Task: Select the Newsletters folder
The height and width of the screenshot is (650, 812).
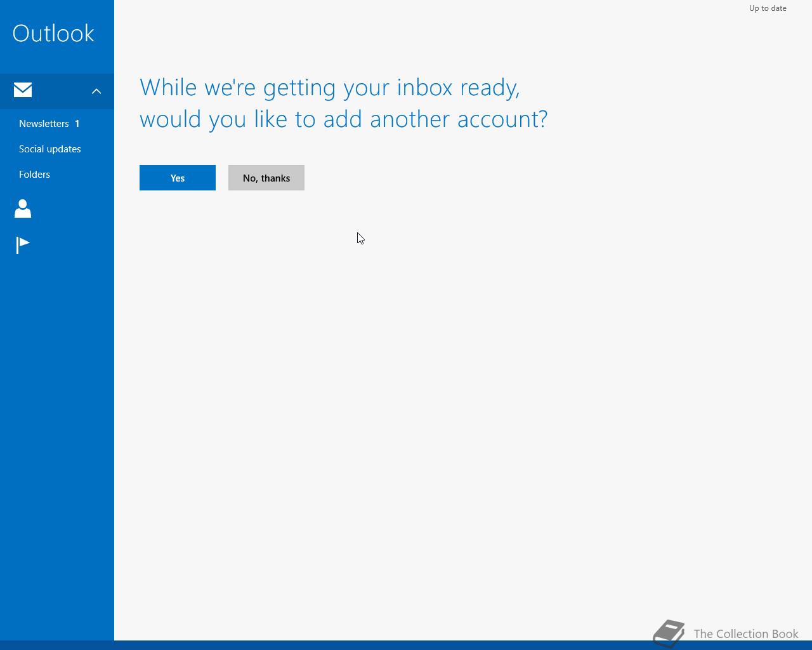Action: tap(44, 124)
